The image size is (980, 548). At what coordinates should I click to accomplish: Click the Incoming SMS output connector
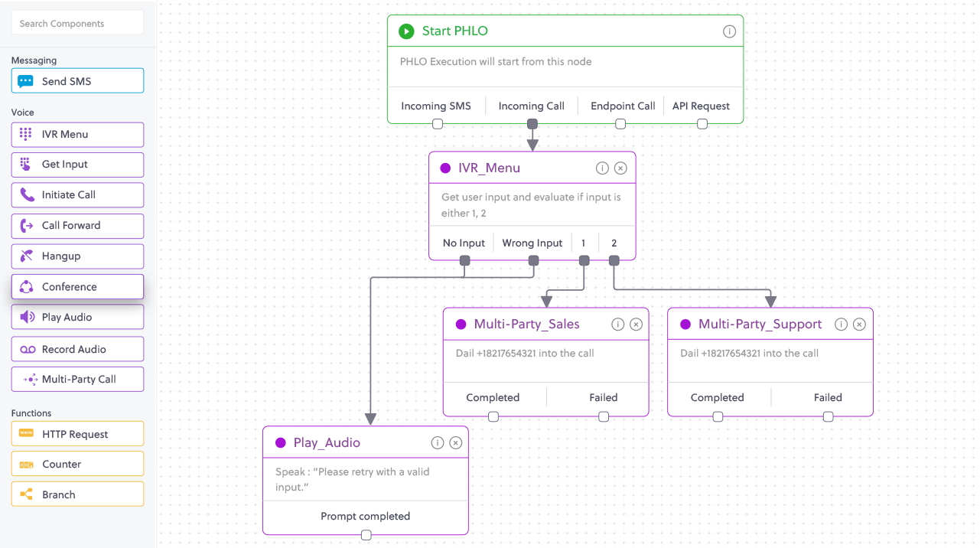[437, 124]
